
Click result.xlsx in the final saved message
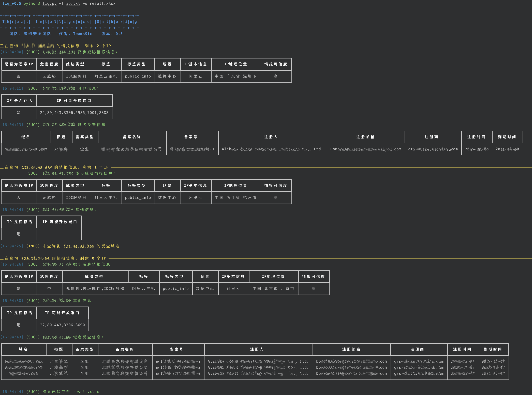[86, 391]
